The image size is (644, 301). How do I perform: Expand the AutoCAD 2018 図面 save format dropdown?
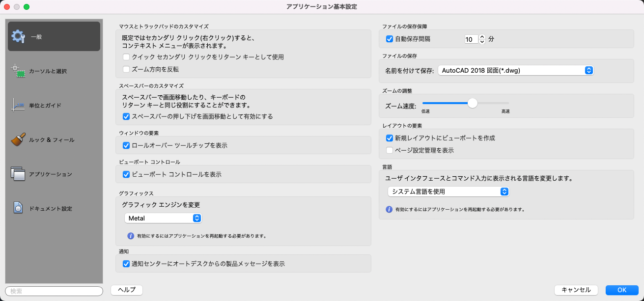tap(516, 70)
